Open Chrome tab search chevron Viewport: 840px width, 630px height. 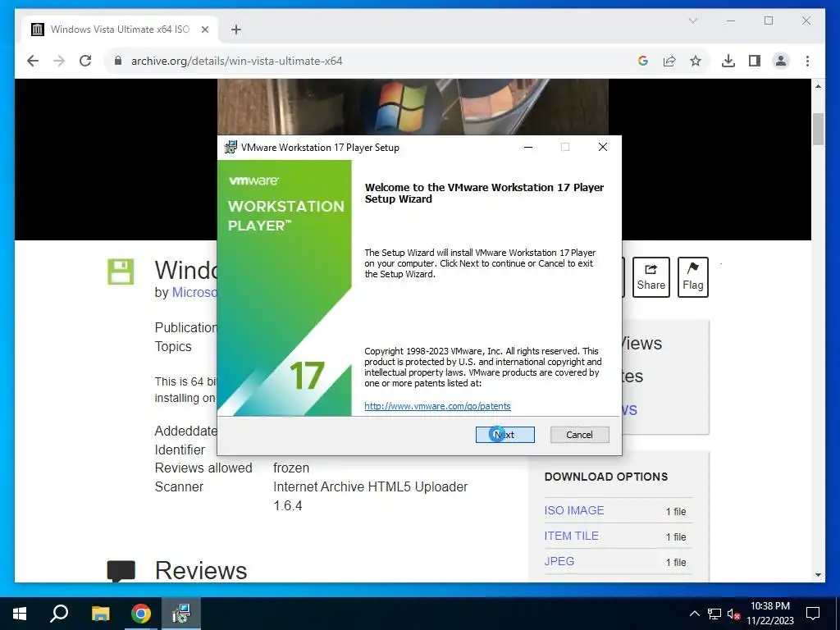692,21
